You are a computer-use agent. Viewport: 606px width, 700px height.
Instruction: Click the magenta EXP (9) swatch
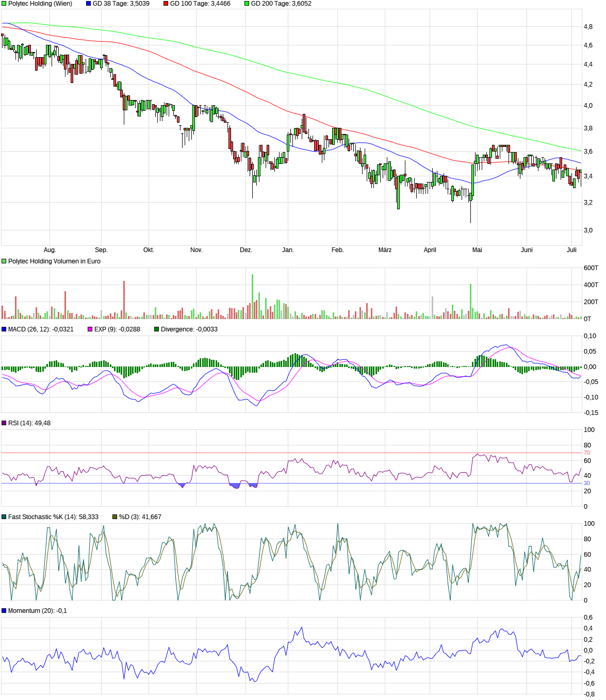90,329
